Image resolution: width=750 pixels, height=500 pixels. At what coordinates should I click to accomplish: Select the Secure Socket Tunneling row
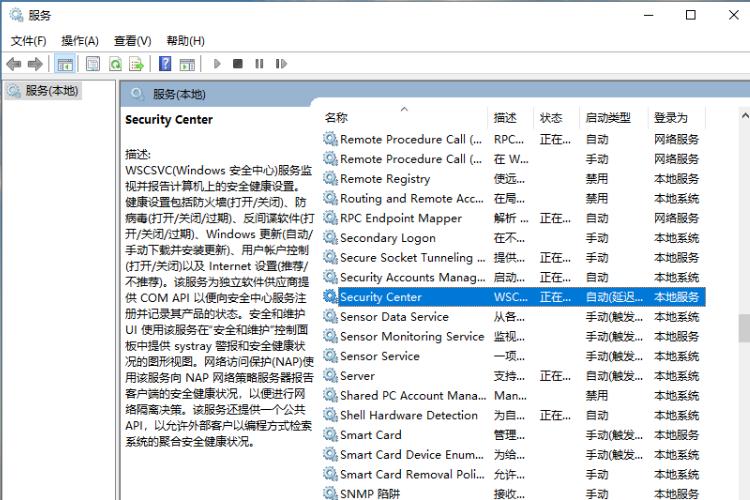(x=514, y=257)
